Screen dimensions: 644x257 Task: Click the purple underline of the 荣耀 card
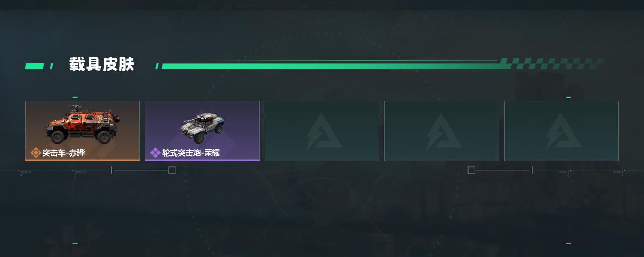pyautogui.click(x=202, y=160)
